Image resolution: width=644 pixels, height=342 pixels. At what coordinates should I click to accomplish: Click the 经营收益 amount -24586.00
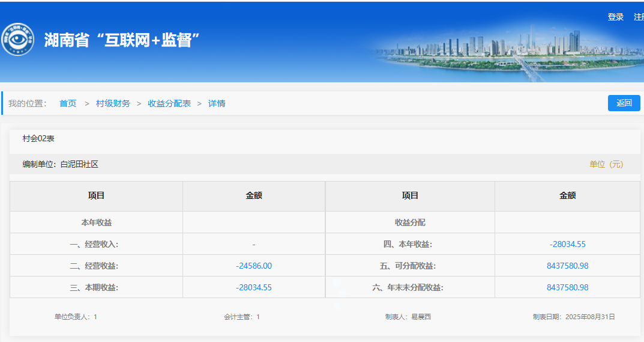[254, 266]
